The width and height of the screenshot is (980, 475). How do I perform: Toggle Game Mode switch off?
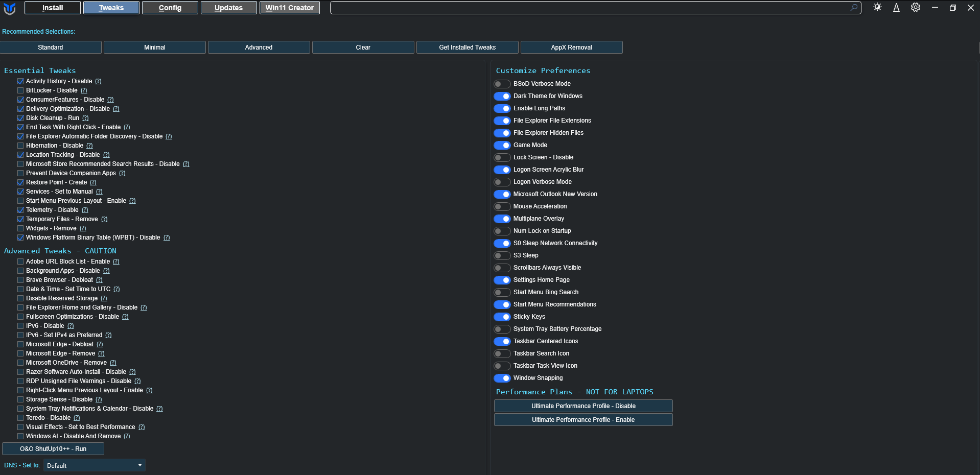tap(502, 145)
